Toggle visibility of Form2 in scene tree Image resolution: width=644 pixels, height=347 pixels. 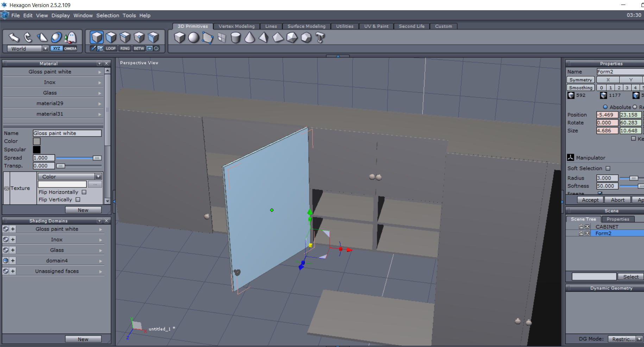point(587,233)
